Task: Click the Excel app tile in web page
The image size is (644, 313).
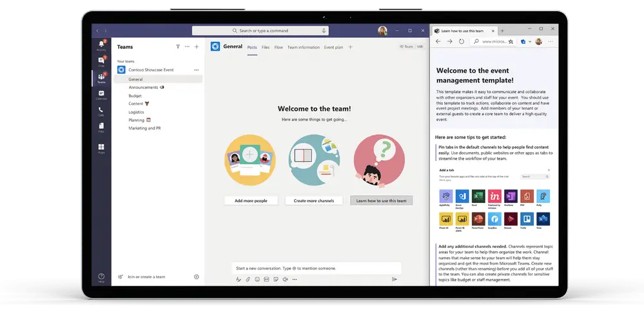Action: tap(478, 196)
